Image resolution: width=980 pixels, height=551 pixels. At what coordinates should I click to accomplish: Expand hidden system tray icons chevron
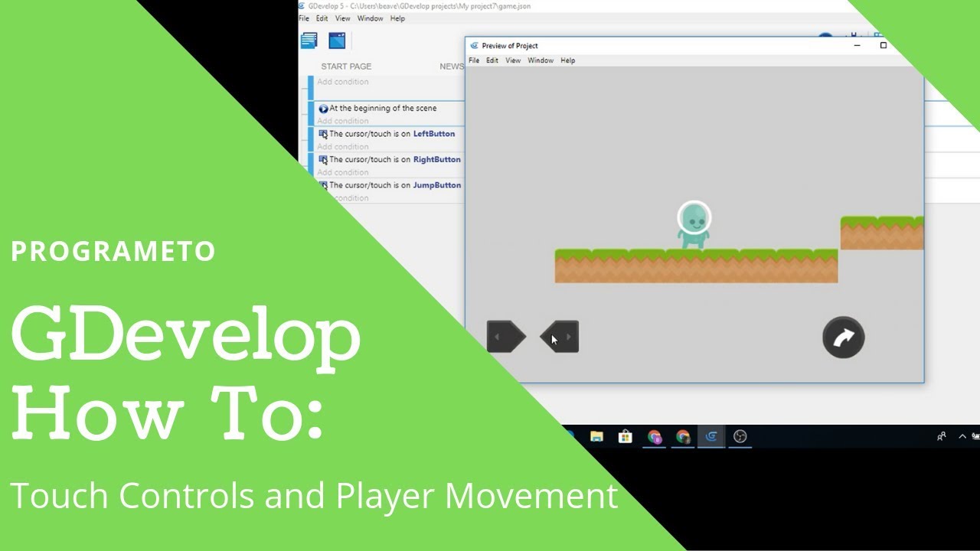pos(962,436)
